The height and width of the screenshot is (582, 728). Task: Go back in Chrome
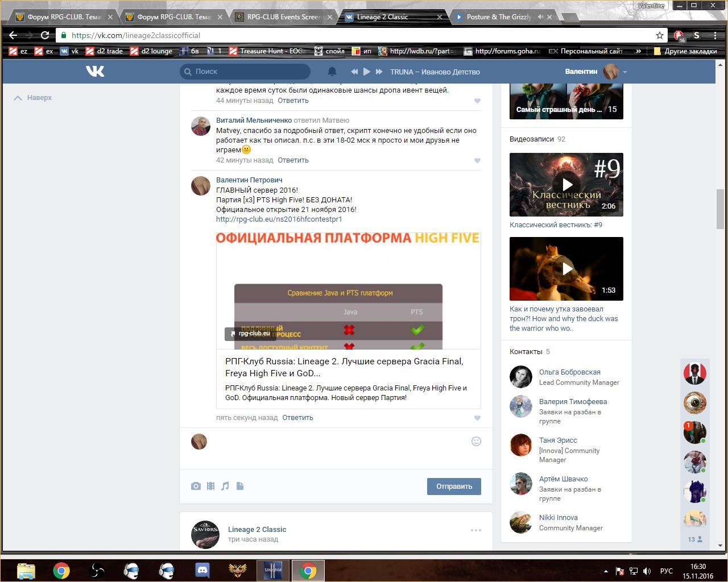pos(14,35)
